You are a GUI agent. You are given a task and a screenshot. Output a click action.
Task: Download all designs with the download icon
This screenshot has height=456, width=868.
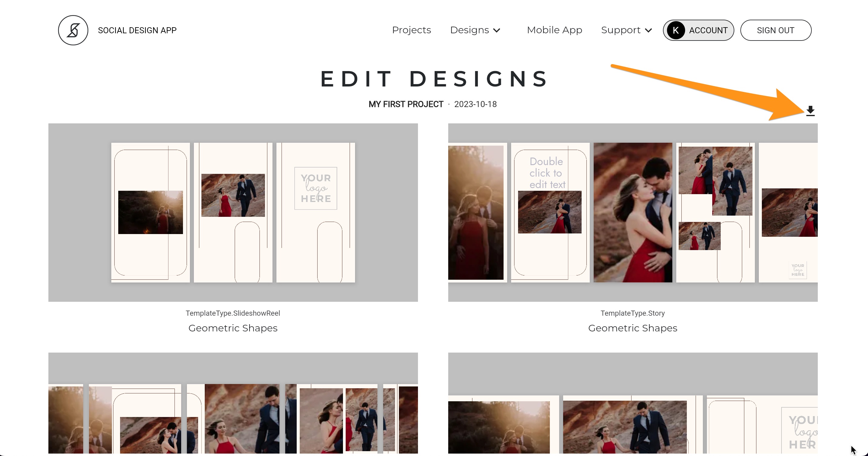810,111
